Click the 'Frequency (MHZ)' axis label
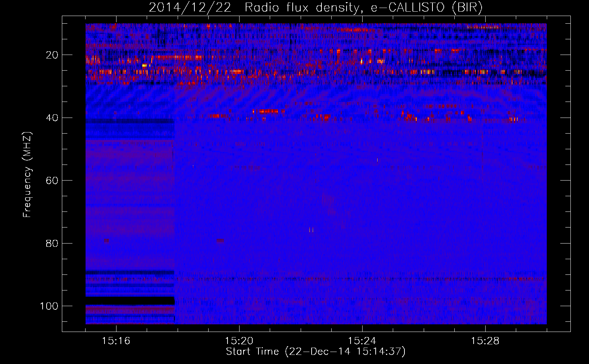Screen dimensions: 589x364 pos(27,174)
